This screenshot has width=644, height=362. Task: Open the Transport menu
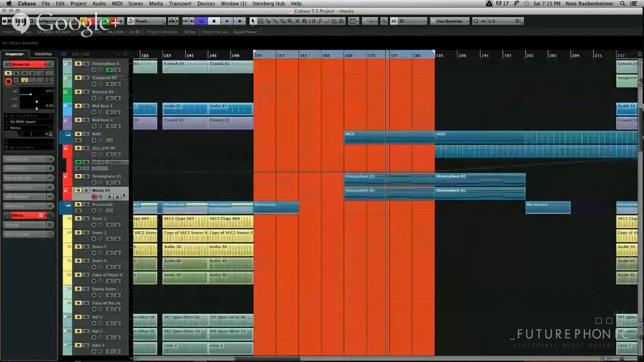(x=180, y=4)
